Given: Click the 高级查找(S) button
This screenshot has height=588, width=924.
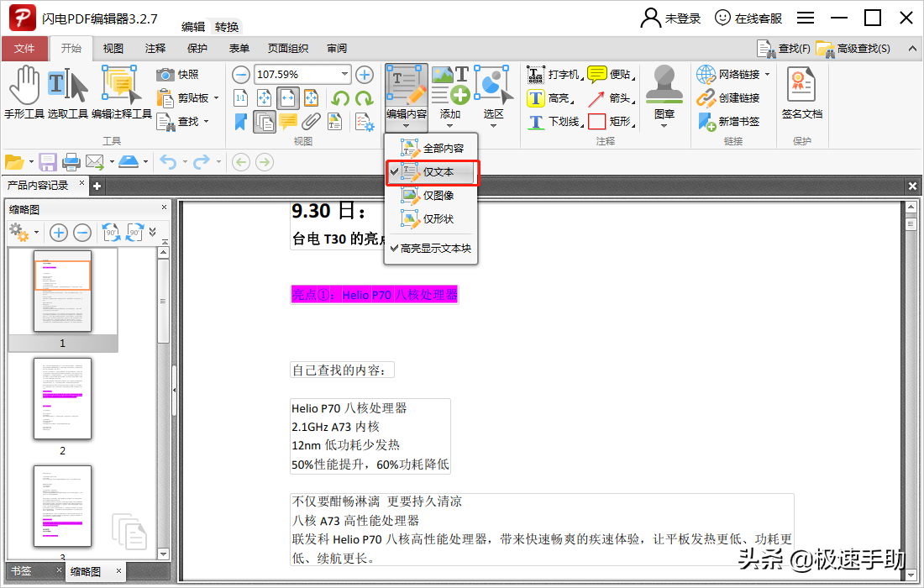Looking at the screenshot, I should pyautogui.click(x=857, y=48).
